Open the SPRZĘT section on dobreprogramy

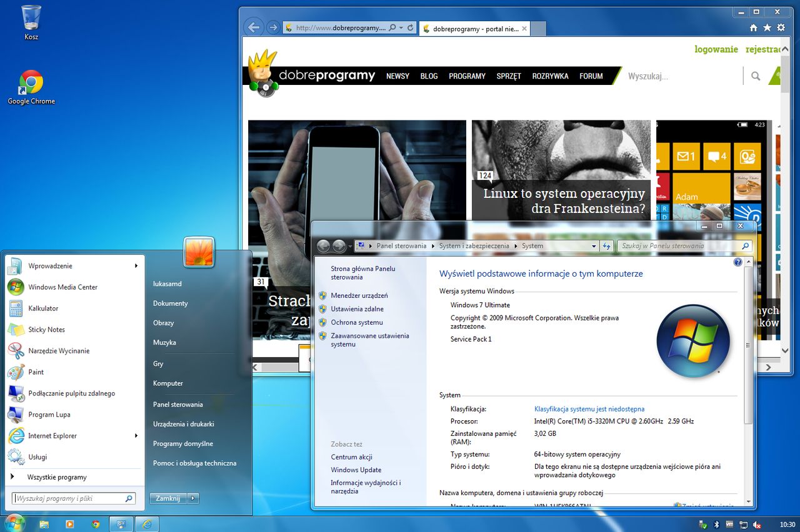(x=509, y=76)
